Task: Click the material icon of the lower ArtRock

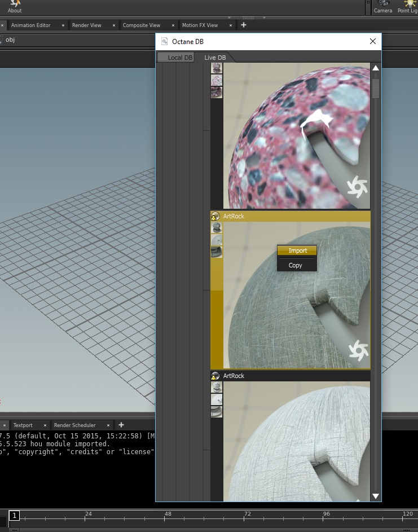Action: coord(215,376)
